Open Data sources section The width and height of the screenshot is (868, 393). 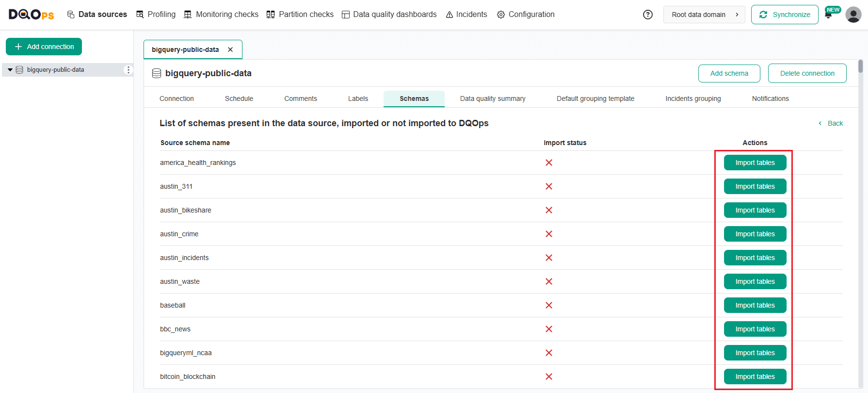(x=97, y=15)
